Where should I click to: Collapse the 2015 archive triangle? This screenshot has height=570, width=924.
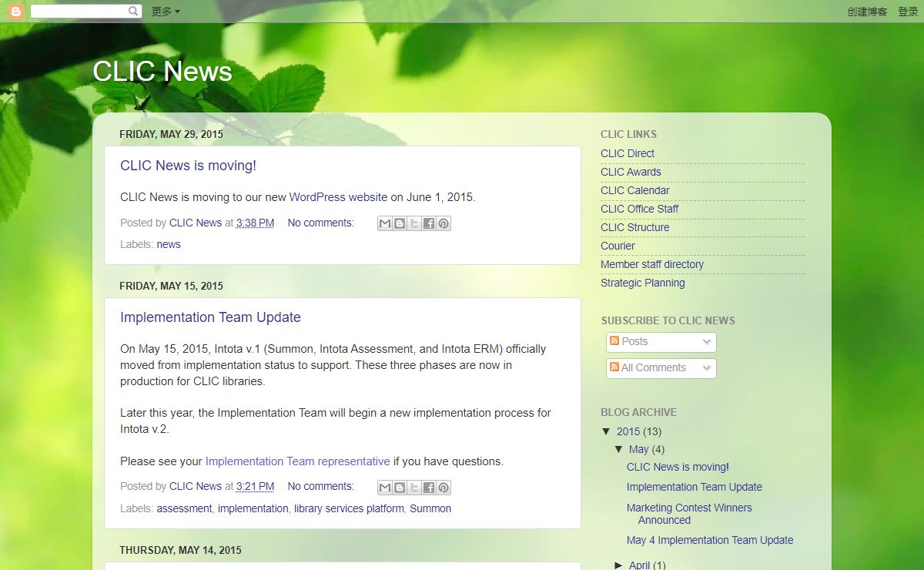[606, 431]
